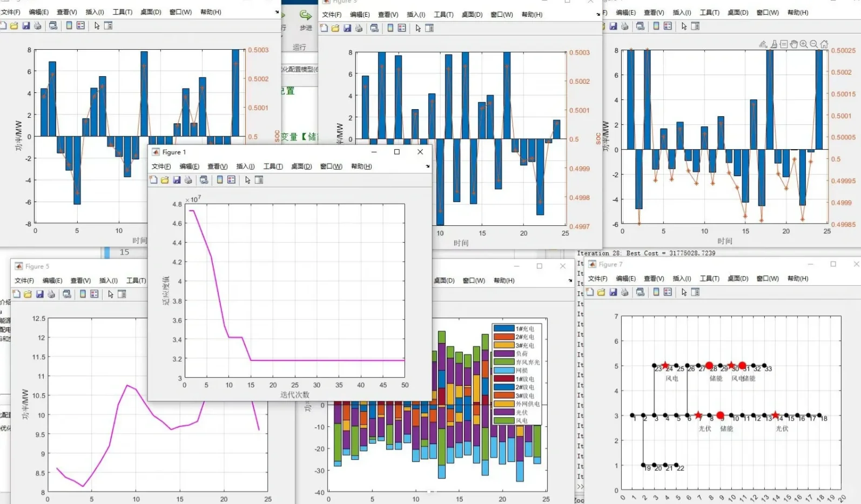861x504 pixels.
Task: Save Figure 1 with the floppy disk icon
Action: [177, 180]
